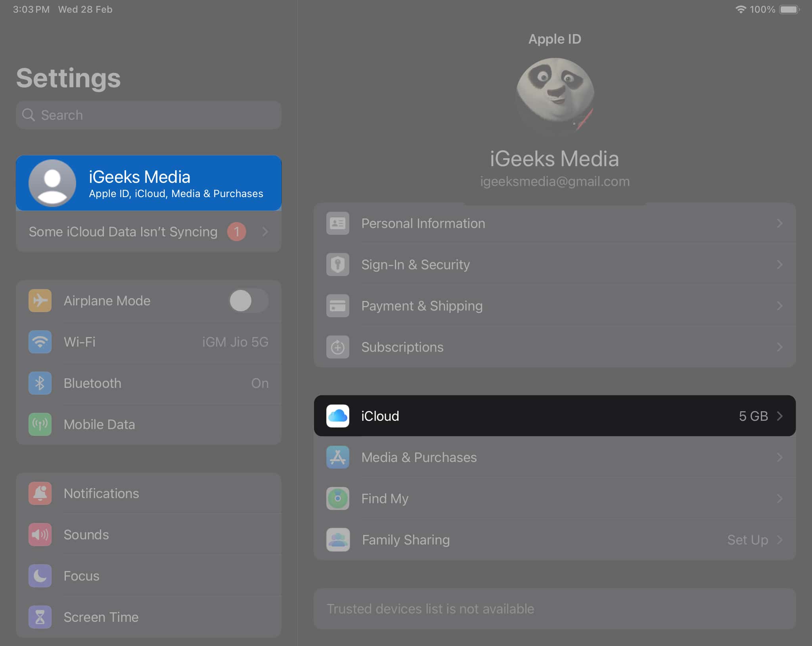The image size is (812, 646).
Task: Open Payment & Shipping chevron
Action: click(779, 306)
